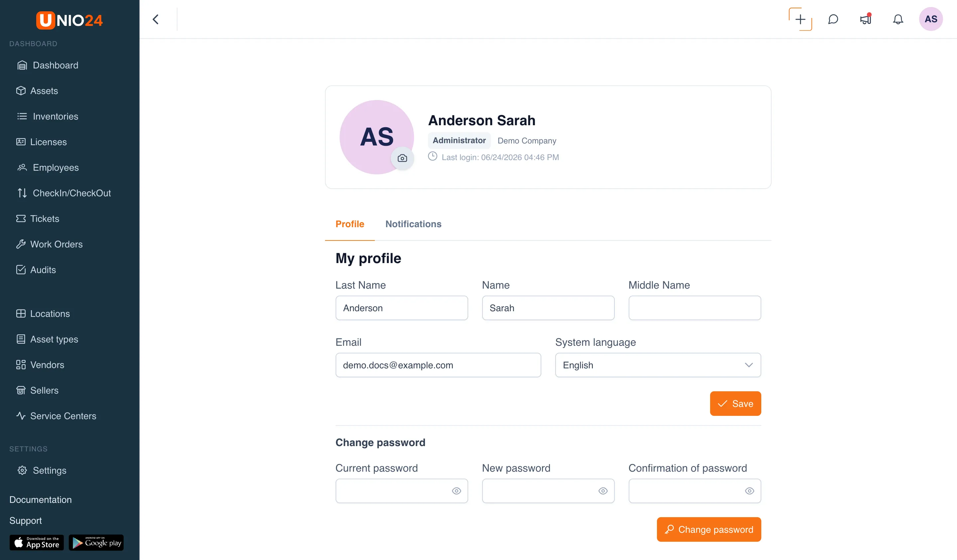The width and height of the screenshot is (957, 560).
Task: Open notifications bell icon
Action: [898, 19]
